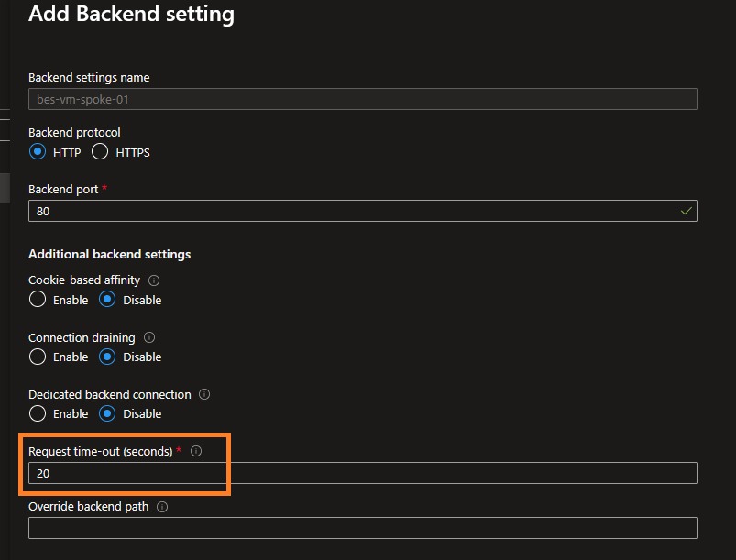Open the Dedicated backend connection info tooltip
736x560 pixels.
(204, 394)
